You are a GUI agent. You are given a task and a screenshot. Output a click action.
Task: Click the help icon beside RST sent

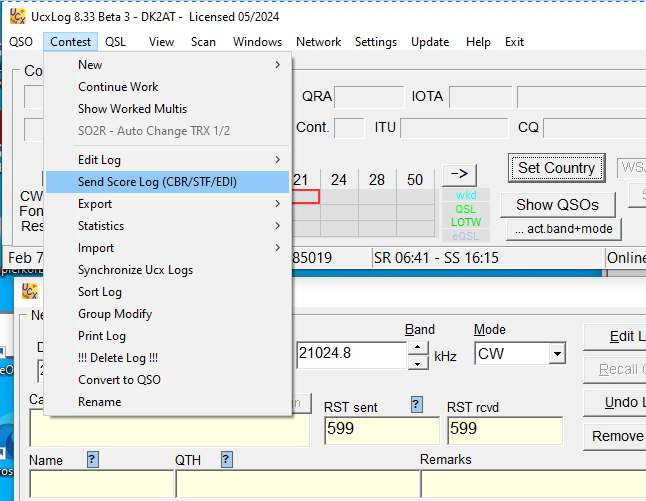coord(417,404)
